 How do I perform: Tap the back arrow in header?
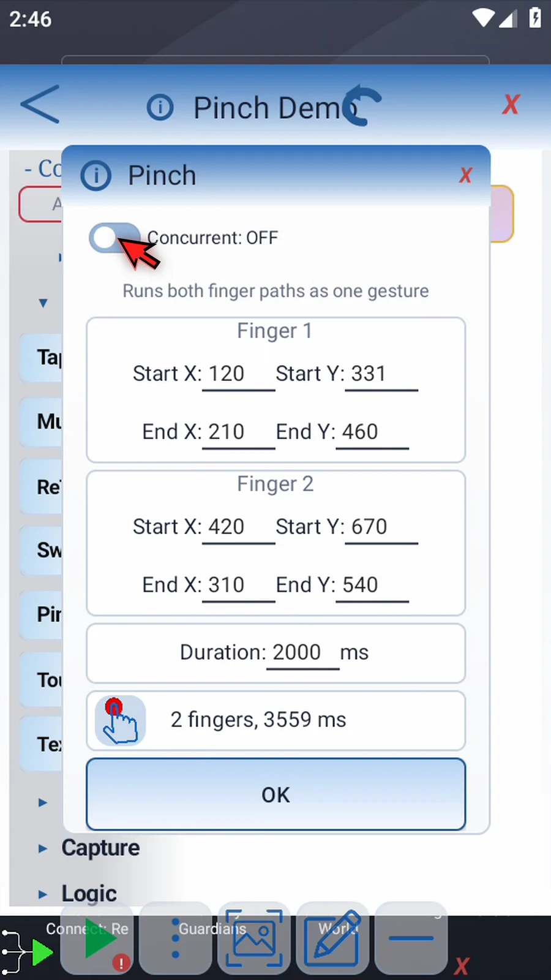(40, 105)
